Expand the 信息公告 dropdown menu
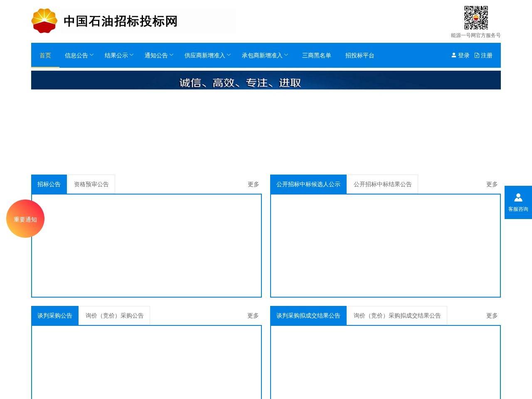The height and width of the screenshot is (399, 532). [79, 55]
